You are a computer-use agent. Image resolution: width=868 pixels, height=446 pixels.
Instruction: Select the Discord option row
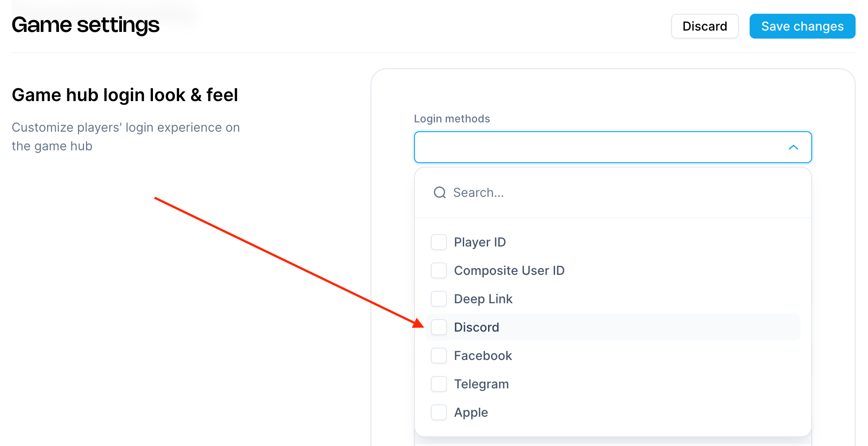(x=477, y=327)
